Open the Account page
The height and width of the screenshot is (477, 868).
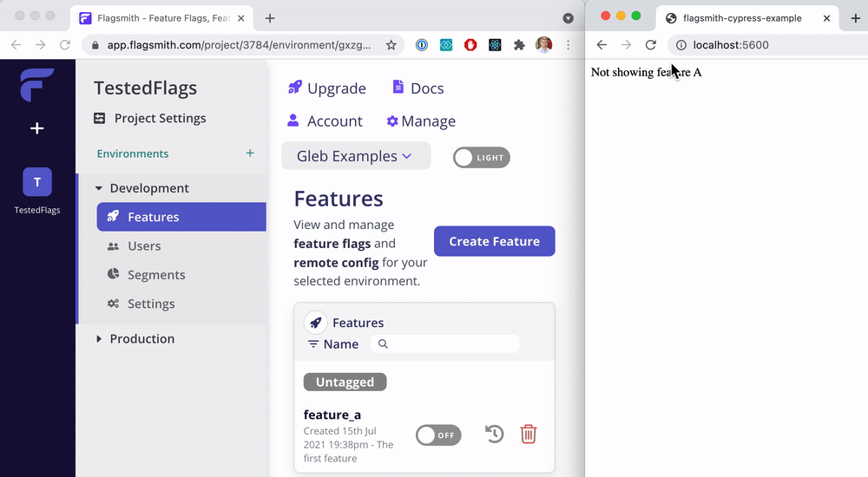[x=325, y=121]
